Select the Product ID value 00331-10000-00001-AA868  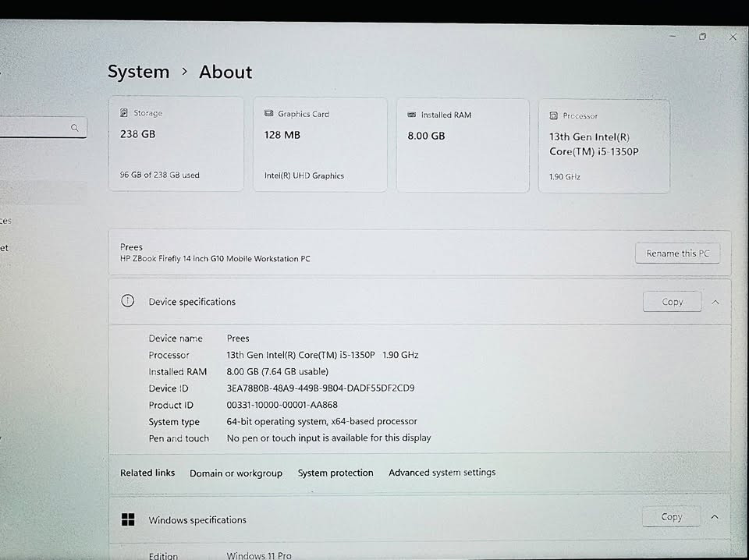click(x=282, y=405)
